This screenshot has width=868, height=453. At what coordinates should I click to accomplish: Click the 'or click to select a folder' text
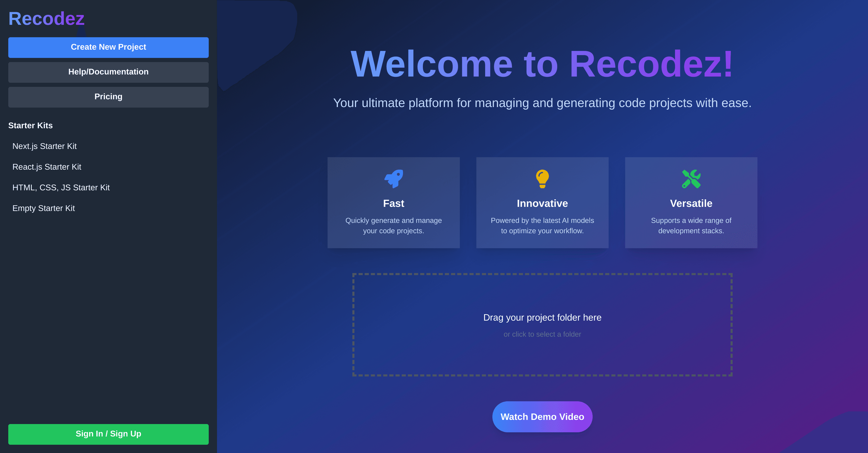(542, 334)
